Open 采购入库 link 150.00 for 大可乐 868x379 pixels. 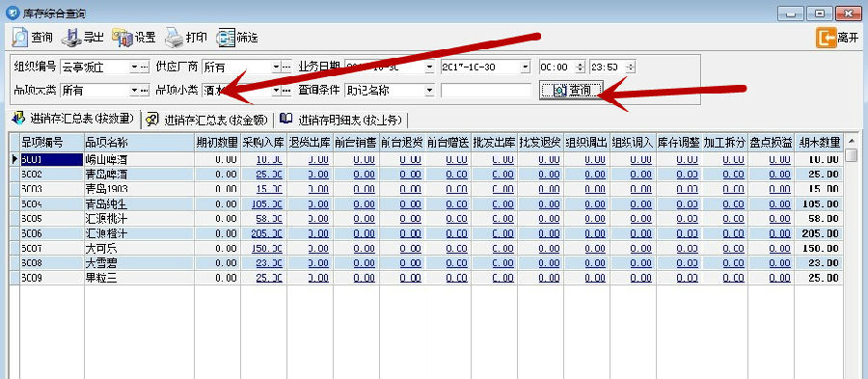pyautogui.click(x=267, y=249)
